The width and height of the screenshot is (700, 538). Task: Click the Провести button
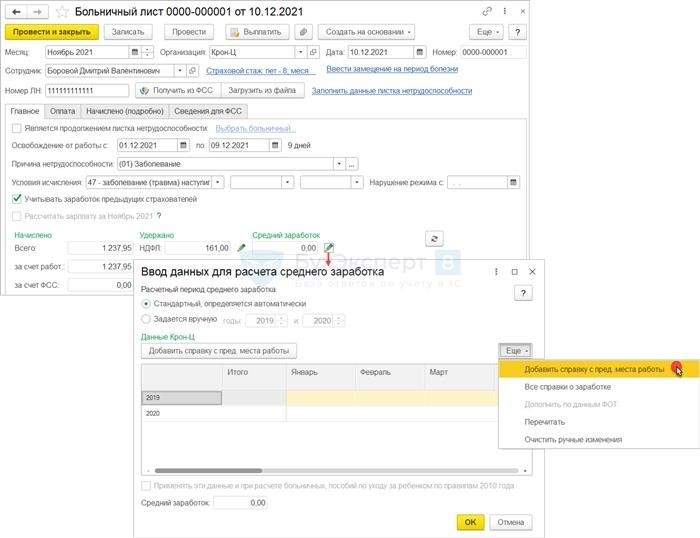coord(189,32)
